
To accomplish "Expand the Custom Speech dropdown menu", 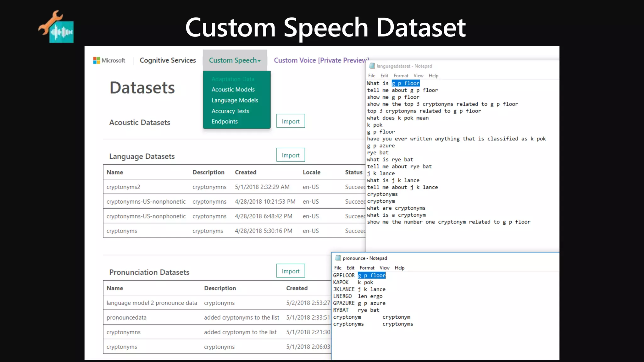I will [235, 60].
